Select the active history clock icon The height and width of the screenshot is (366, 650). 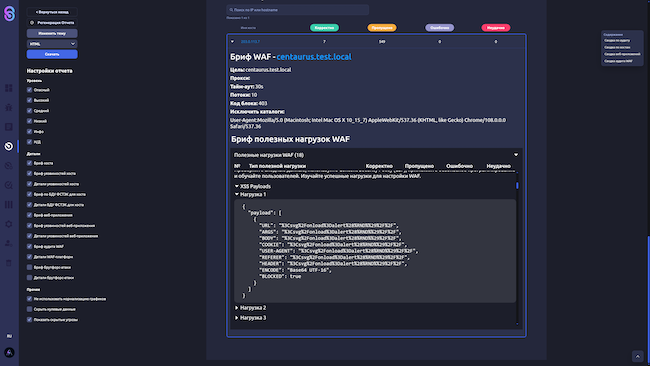point(9,146)
